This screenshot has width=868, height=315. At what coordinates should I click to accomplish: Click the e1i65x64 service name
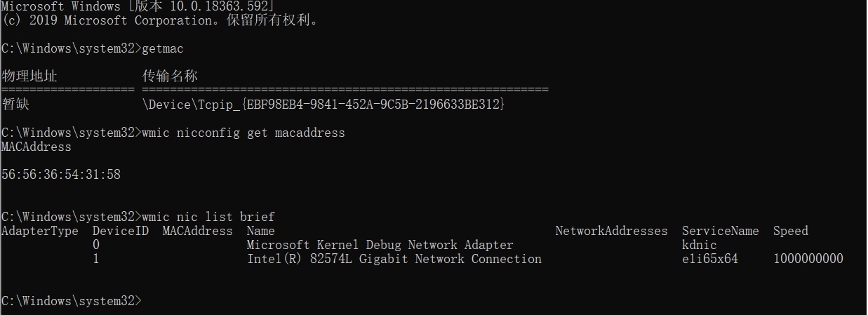[x=709, y=259]
